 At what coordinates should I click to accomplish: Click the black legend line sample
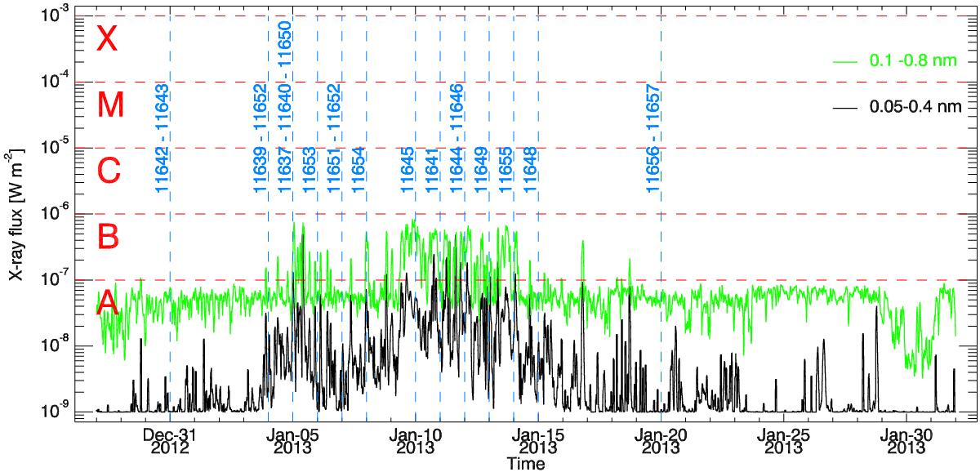coord(844,106)
